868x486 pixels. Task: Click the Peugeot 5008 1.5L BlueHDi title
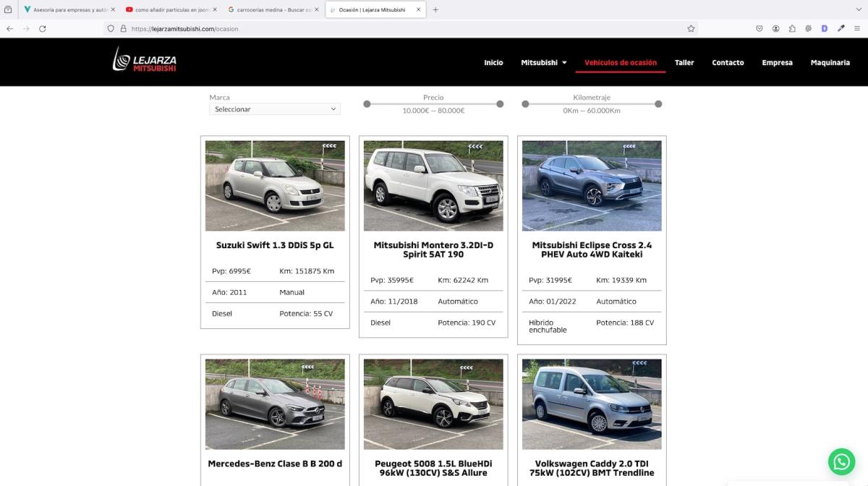433,468
